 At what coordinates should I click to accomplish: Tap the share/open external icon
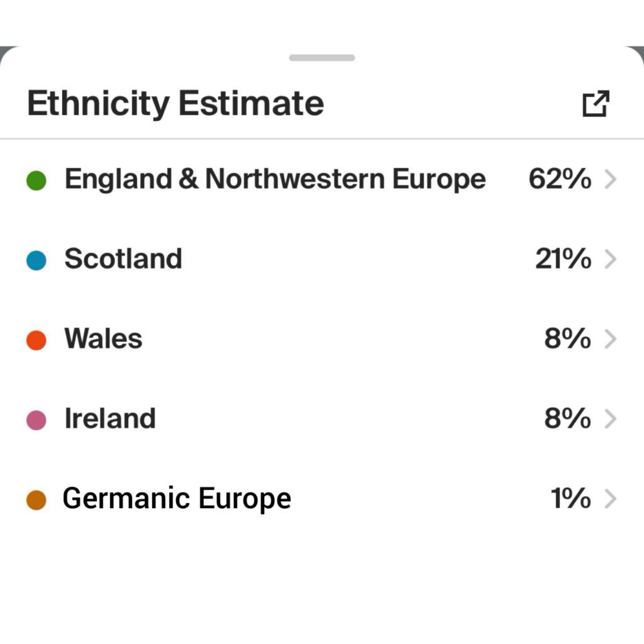tap(596, 104)
